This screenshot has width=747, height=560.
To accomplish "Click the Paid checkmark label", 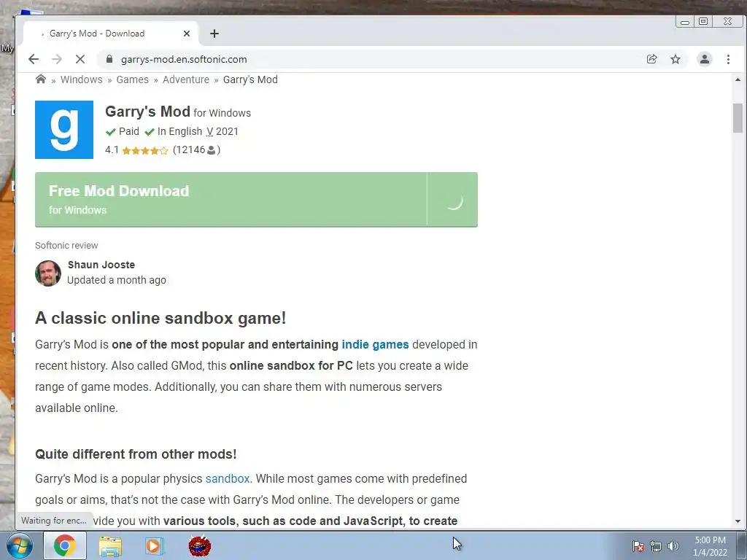I will 123,131.
